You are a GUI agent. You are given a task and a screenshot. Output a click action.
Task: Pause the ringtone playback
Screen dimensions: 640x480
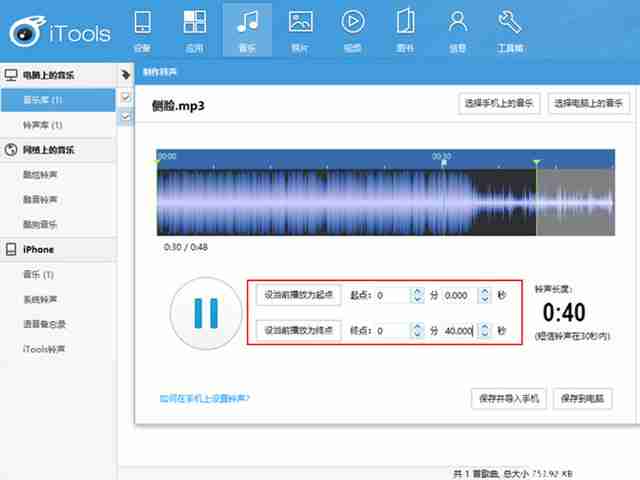pyautogui.click(x=205, y=312)
